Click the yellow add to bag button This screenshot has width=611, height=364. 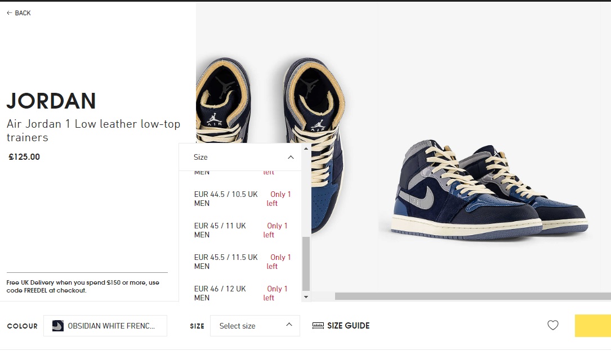tap(592, 326)
